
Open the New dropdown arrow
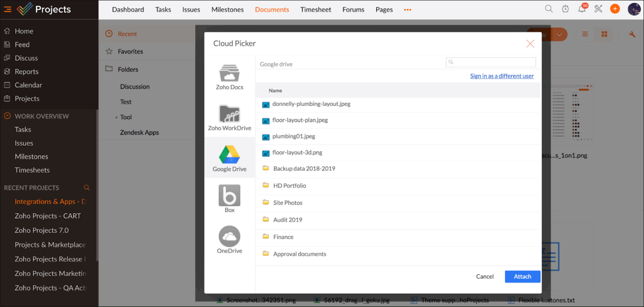[x=560, y=34]
